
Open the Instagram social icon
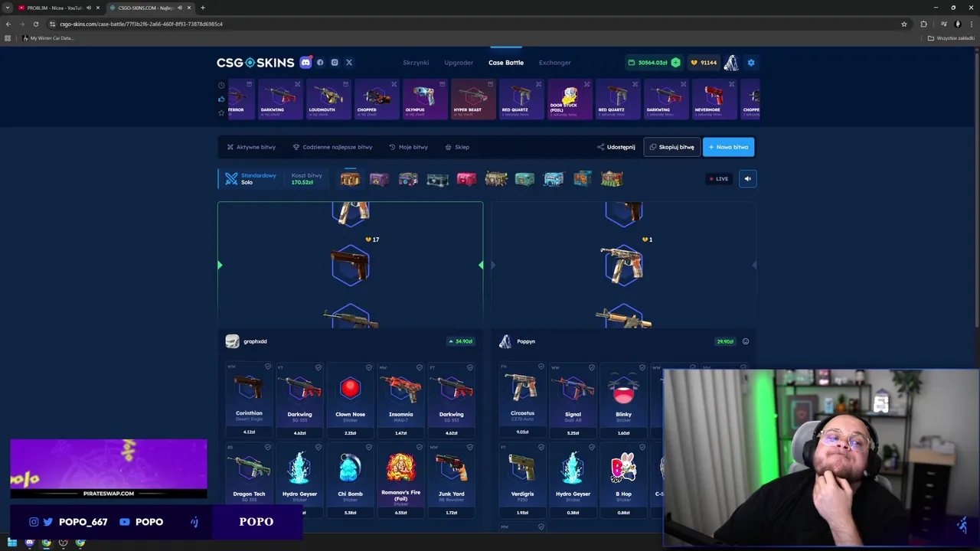(335, 63)
